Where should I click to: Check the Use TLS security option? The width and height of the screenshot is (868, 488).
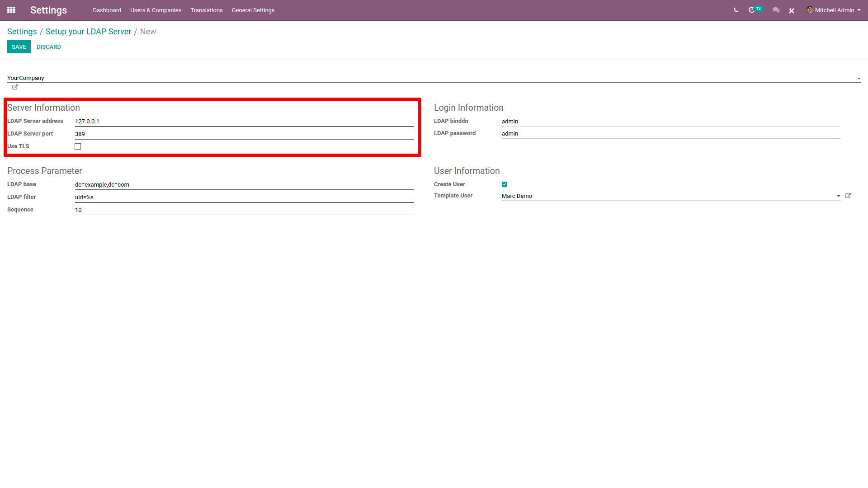pyautogui.click(x=78, y=146)
